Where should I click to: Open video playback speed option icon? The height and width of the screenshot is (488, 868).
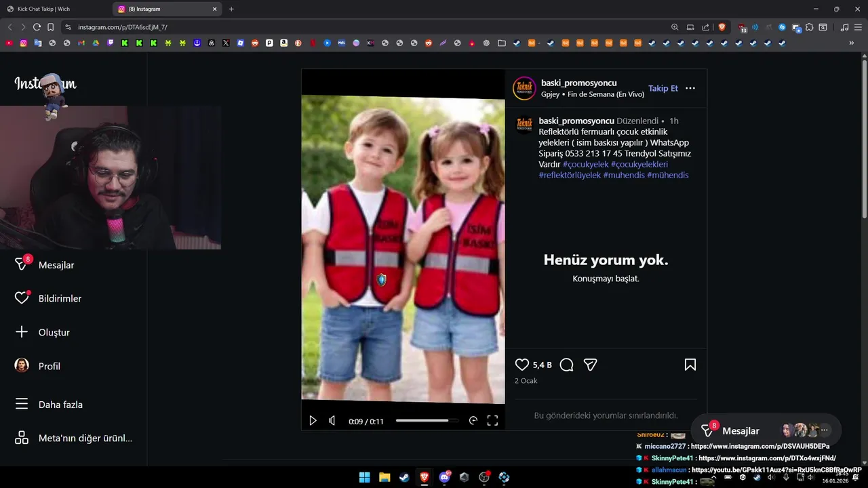pos(473,421)
